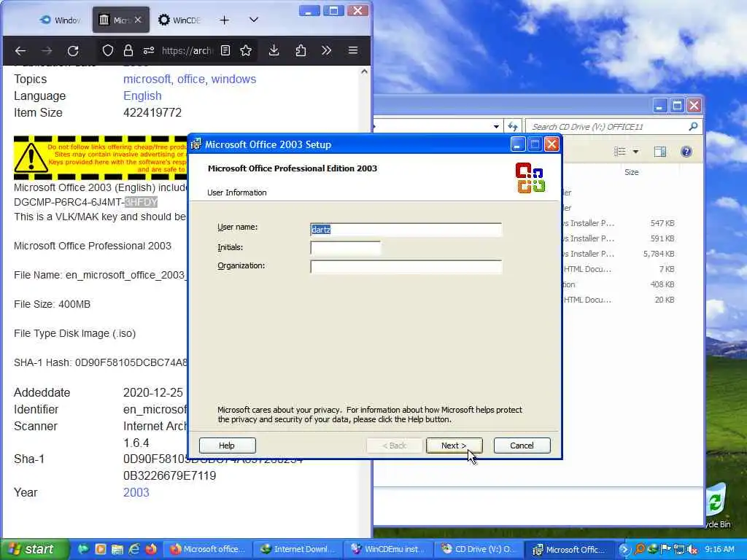Open the Firefox hamburger application menu
The image size is (747, 560).
point(353,50)
